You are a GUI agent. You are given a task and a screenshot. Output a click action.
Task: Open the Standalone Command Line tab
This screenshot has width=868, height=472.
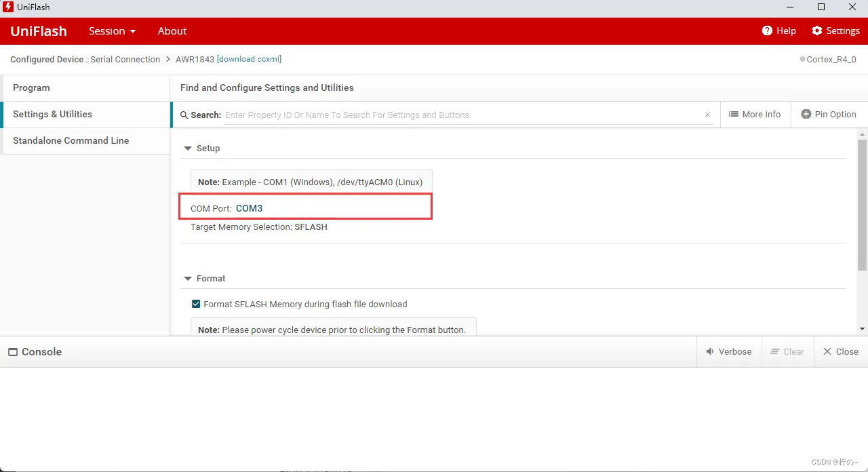(x=85, y=141)
